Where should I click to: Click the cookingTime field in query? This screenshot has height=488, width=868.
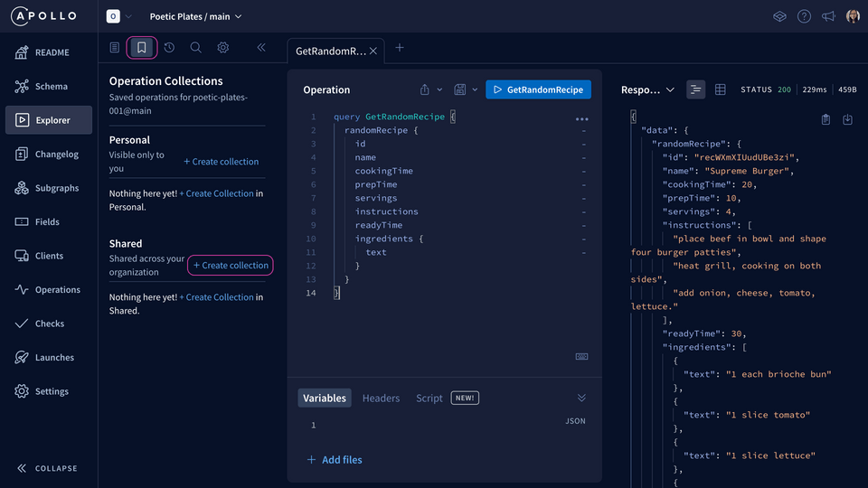point(383,171)
